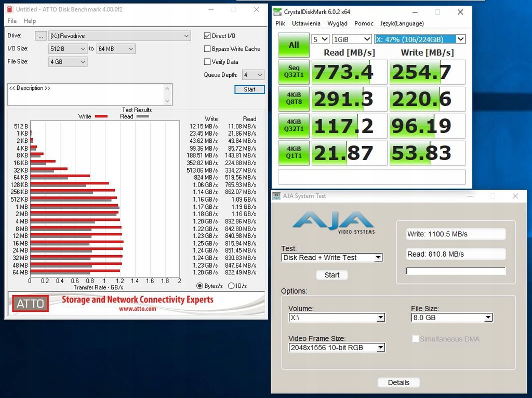Minimize the CrystalDiskMark window
Viewport: 532px width, 398px height.
[415, 12]
